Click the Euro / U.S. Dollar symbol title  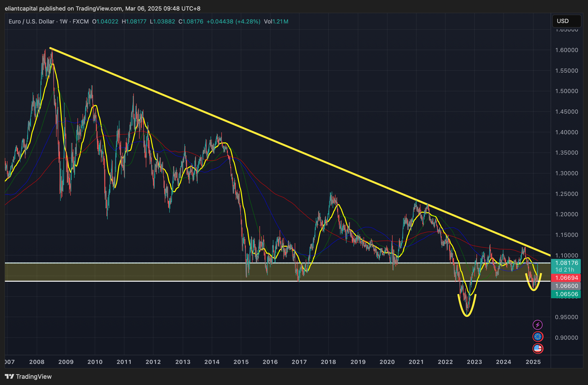click(x=31, y=22)
